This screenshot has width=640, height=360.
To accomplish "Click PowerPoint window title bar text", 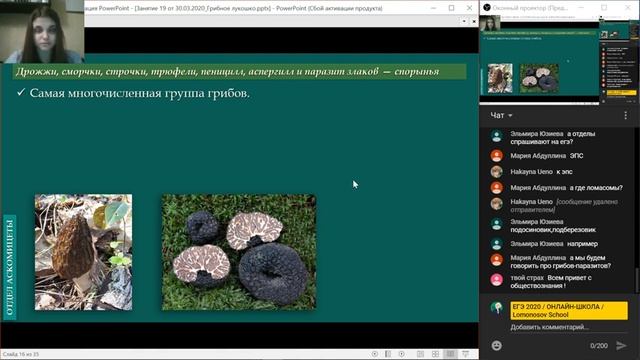I will (233, 8).
